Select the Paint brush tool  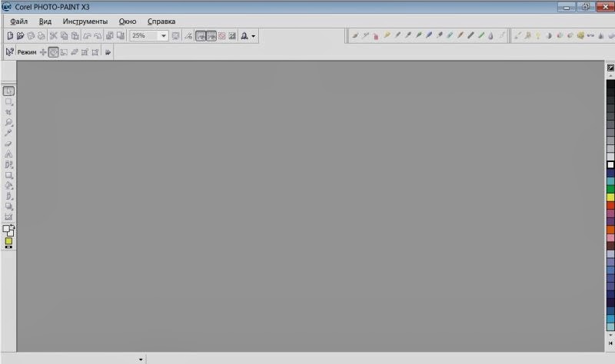point(8,196)
